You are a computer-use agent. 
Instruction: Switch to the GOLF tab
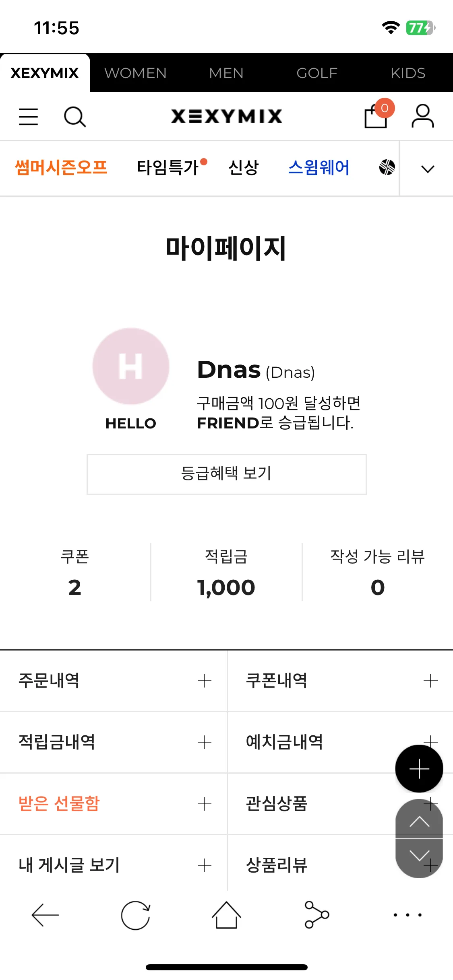317,73
